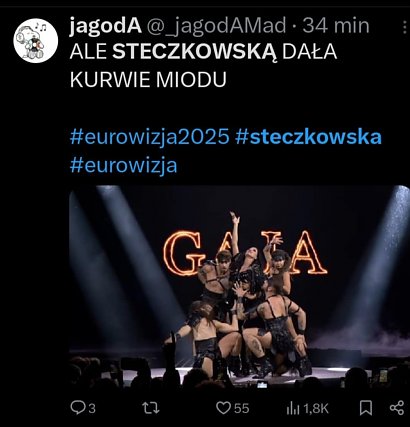Select the views count 1,8K
410x427 pixels.
click(x=316, y=409)
